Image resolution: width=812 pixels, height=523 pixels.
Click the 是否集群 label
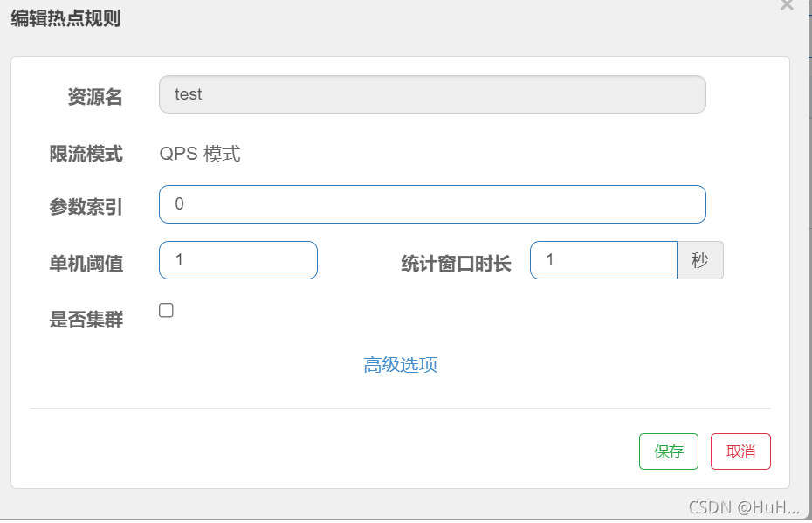point(86,320)
